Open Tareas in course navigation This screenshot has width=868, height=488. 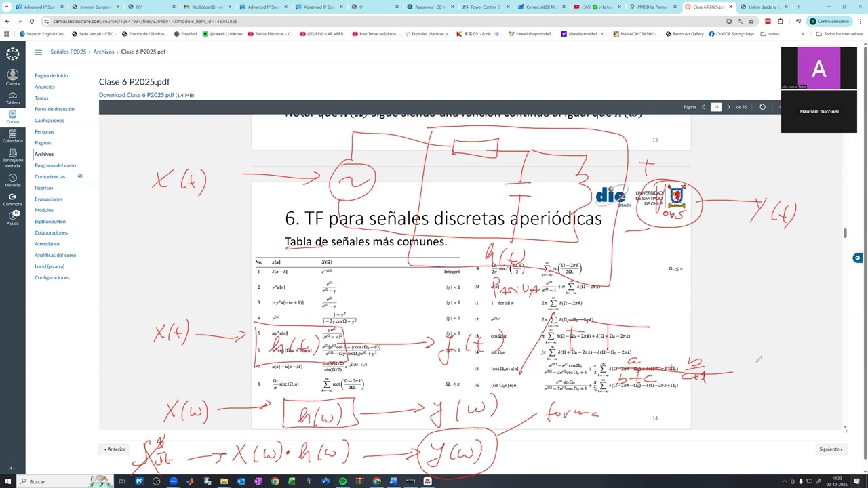41,98
